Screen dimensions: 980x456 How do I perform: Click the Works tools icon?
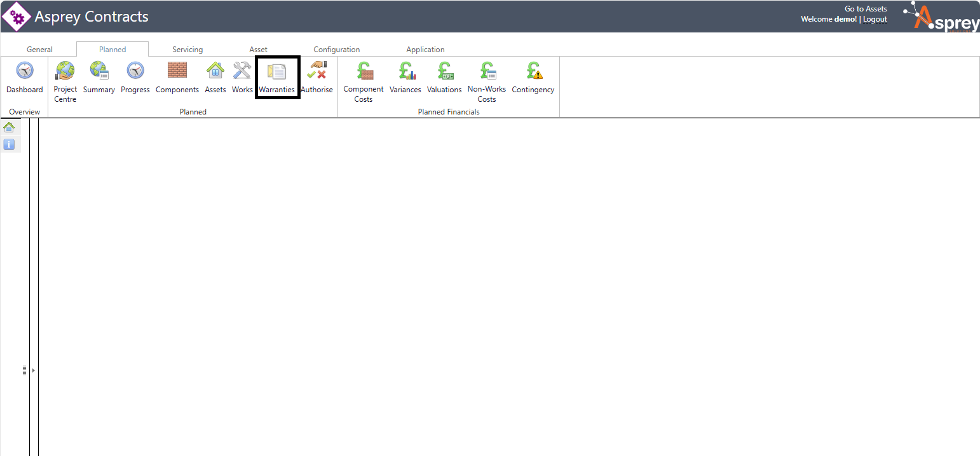[x=242, y=71]
